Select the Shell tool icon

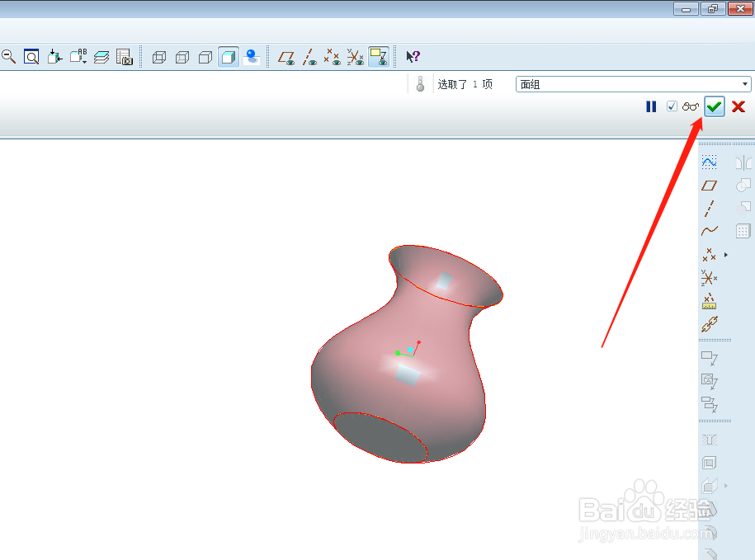pos(710,463)
